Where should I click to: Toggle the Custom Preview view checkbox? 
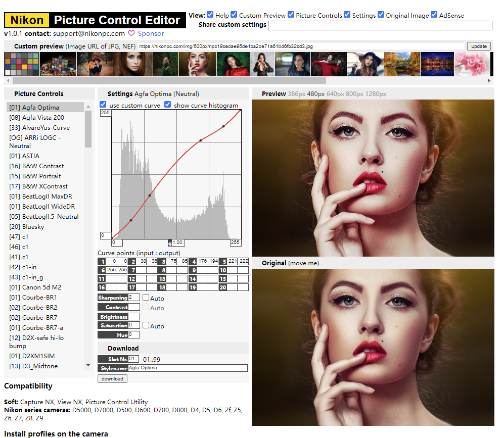(x=234, y=15)
